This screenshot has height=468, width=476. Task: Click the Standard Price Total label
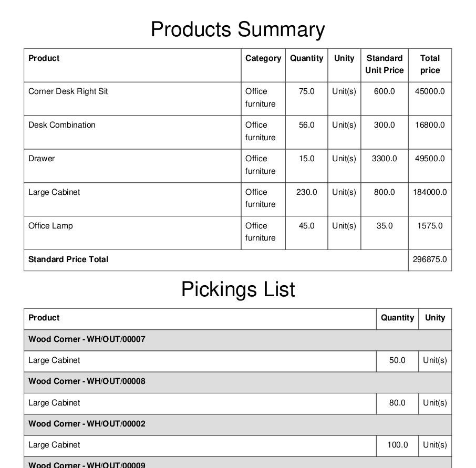coord(68,259)
